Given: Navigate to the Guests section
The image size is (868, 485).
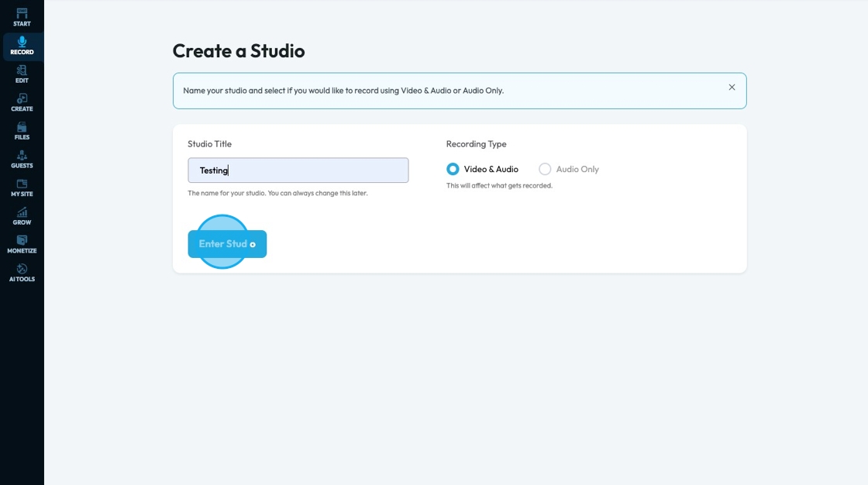Looking at the screenshot, I should pyautogui.click(x=22, y=160).
